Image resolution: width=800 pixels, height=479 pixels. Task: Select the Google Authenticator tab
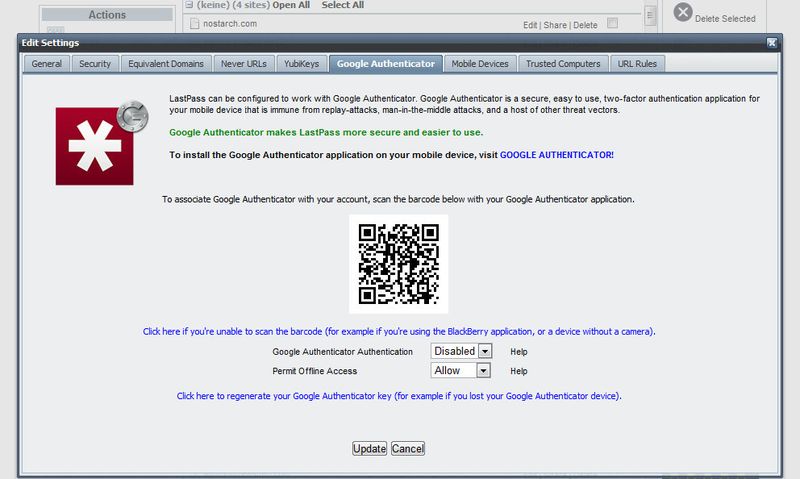click(386, 64)
